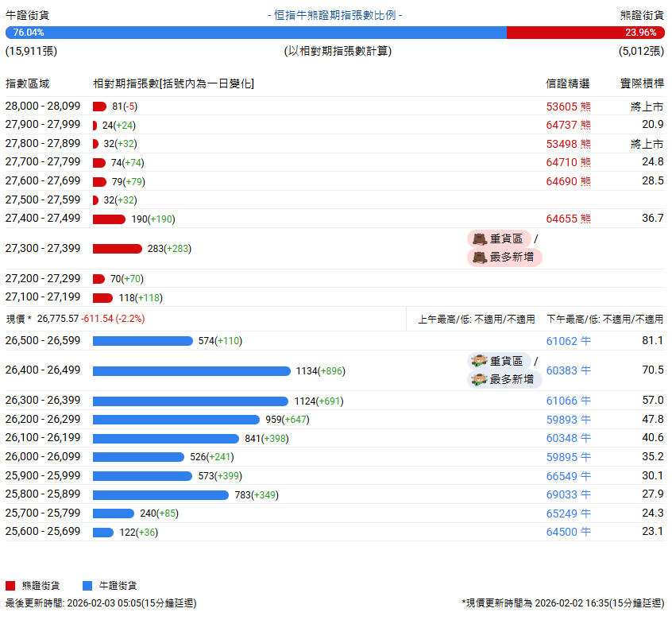The width and height of the screenshot is (672, 620).
Task: Click the red 23.96% ratio bar segment
Action: (x=585, y=33)
